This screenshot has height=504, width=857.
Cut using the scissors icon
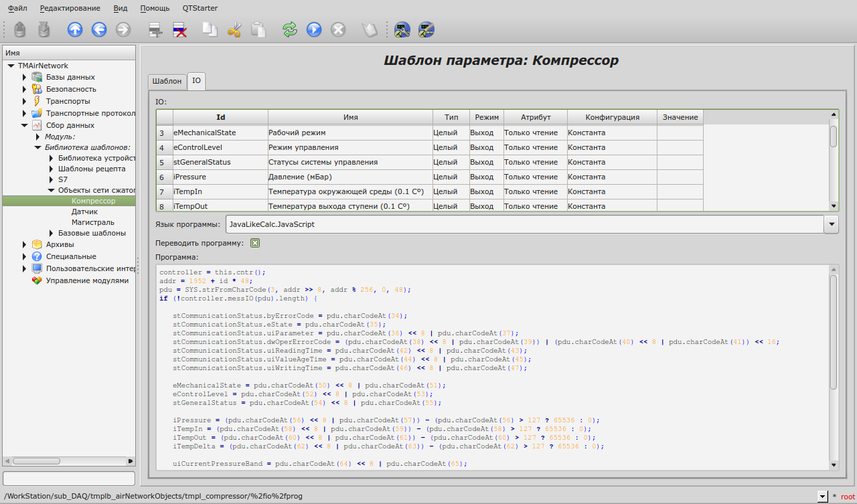(x=234, y=29)
